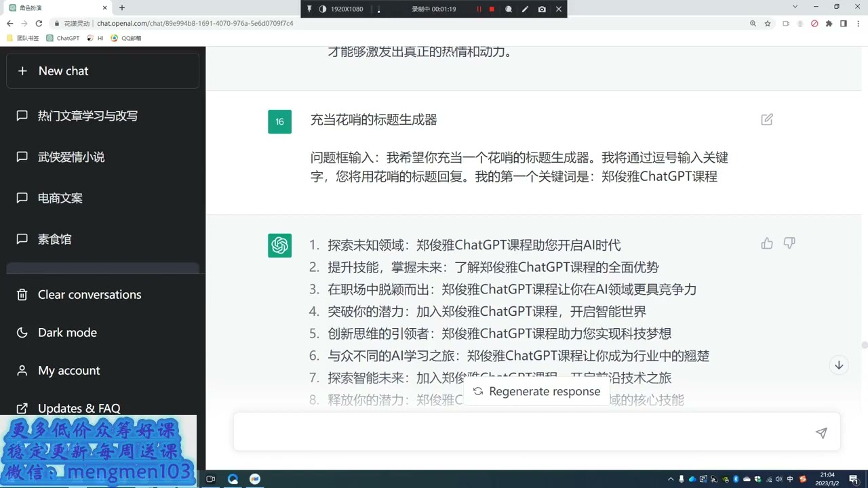This screenshot has width=868, height=488.
Task: Click the zoom magnifier icon in address bar
Action: pos(753,23)
